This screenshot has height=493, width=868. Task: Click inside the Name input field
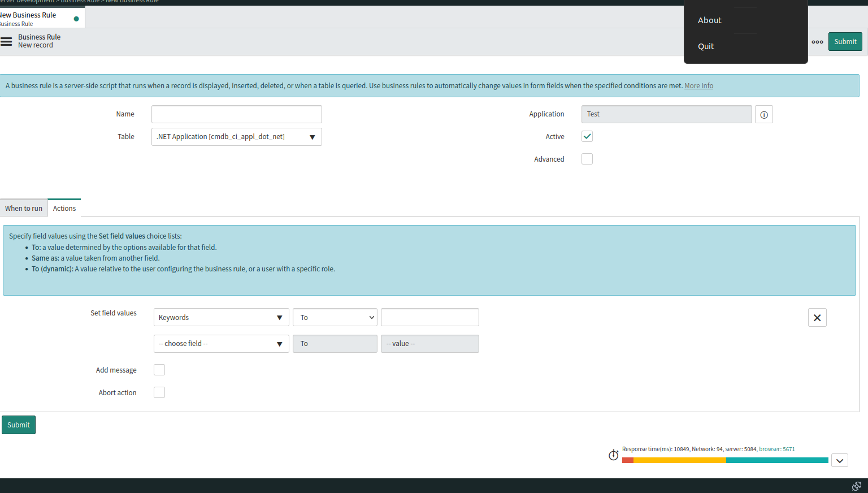pos(236,114)
